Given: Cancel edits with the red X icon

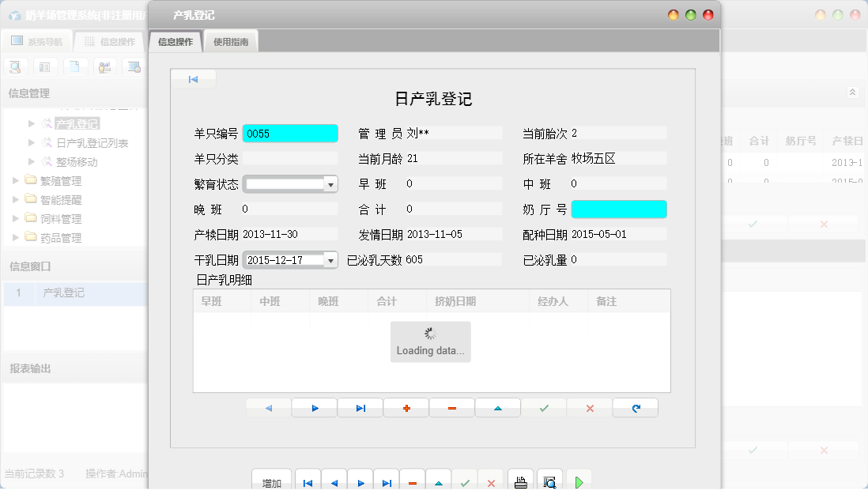Looking at the screenshot, I should (x=589, y=407).
